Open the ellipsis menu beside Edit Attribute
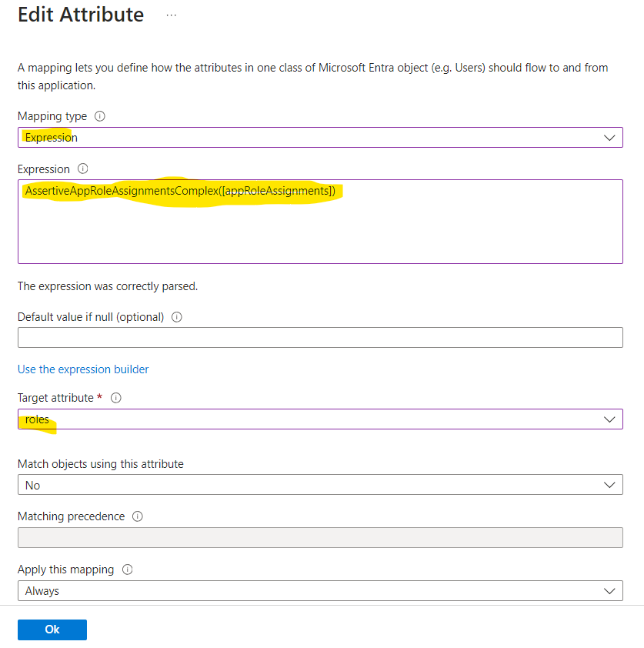 tap(171, 15)
